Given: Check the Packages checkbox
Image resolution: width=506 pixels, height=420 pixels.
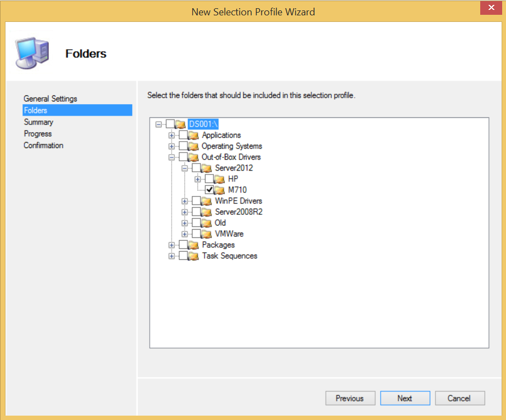Looking at the screenshot, I should tap(183, 245).
